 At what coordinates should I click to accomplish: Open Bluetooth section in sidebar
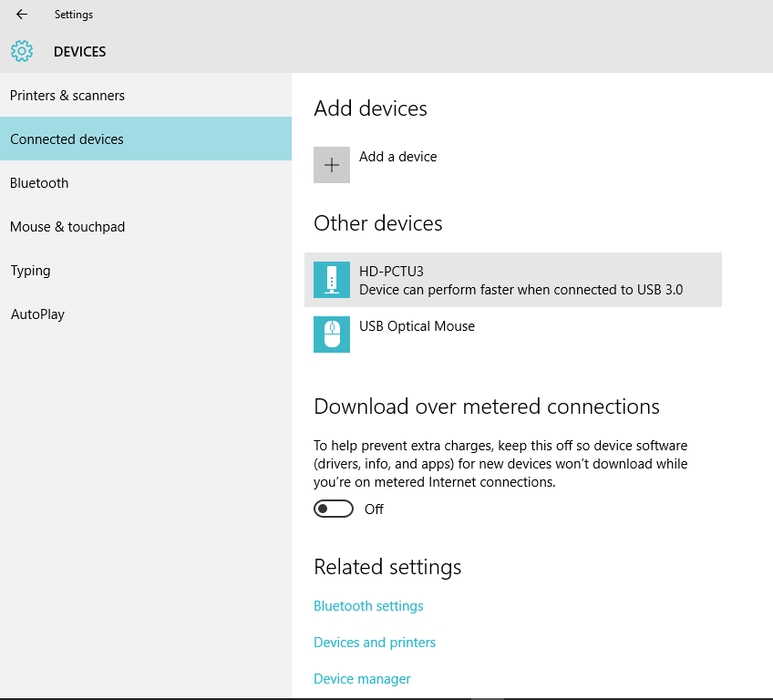[146, 182]
